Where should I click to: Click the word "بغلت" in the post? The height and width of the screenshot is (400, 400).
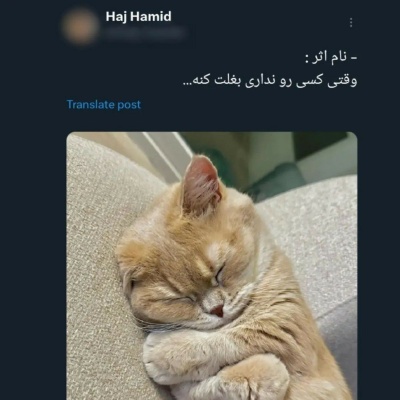228,81
